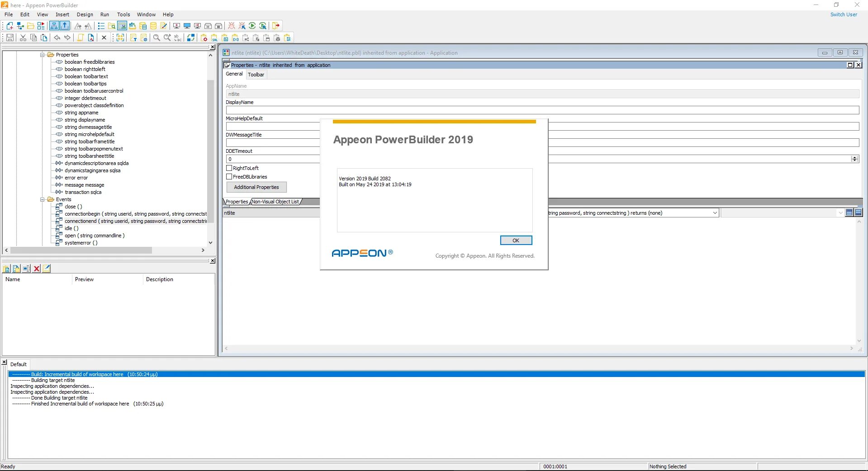Open the Library painter icon

(x=133, y=26)
